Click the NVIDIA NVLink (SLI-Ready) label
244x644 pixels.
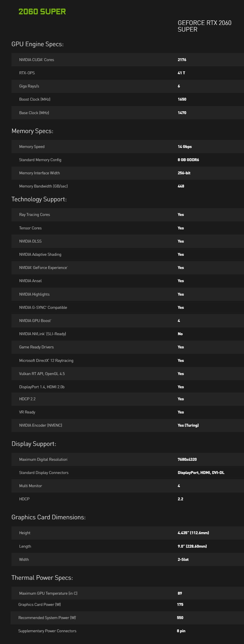(42, 334)
